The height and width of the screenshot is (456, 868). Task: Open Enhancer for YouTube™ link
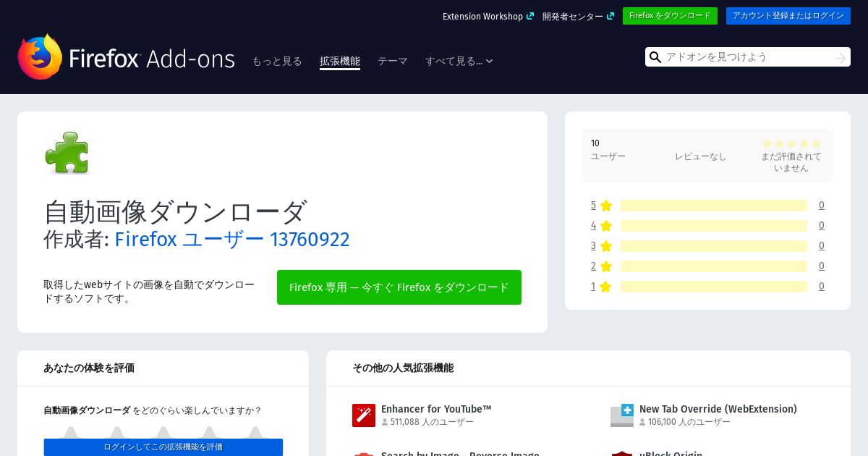pyautogui.click(x=436, y=409)
